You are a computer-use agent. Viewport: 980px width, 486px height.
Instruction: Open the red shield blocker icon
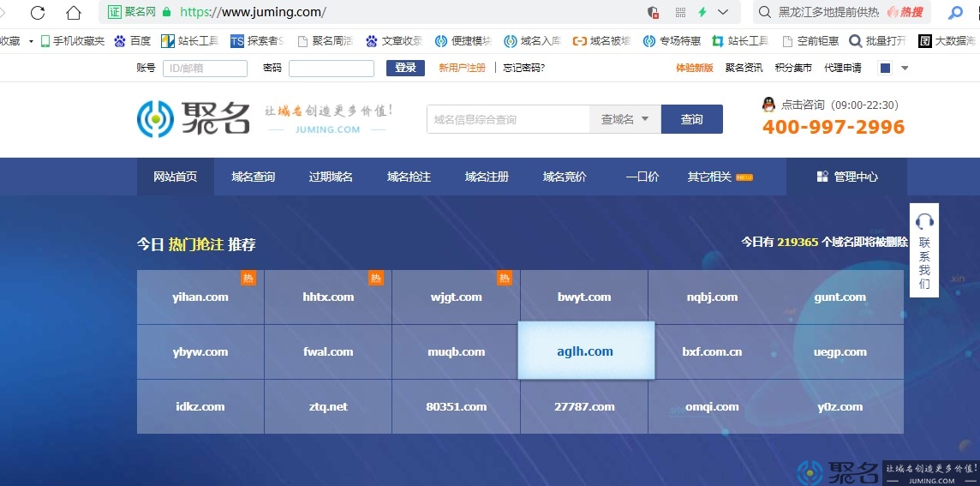[653, 12]
